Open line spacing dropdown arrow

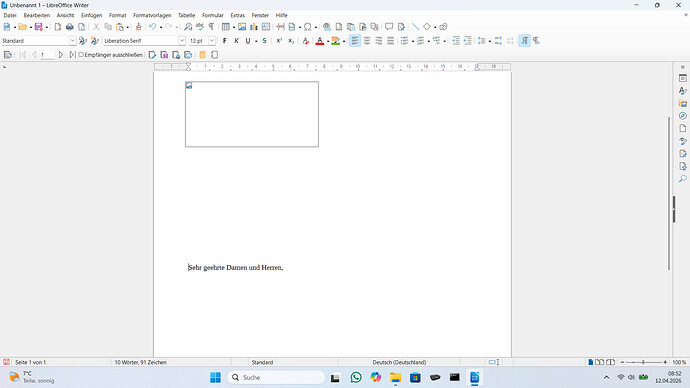click(x=490, y=41)
